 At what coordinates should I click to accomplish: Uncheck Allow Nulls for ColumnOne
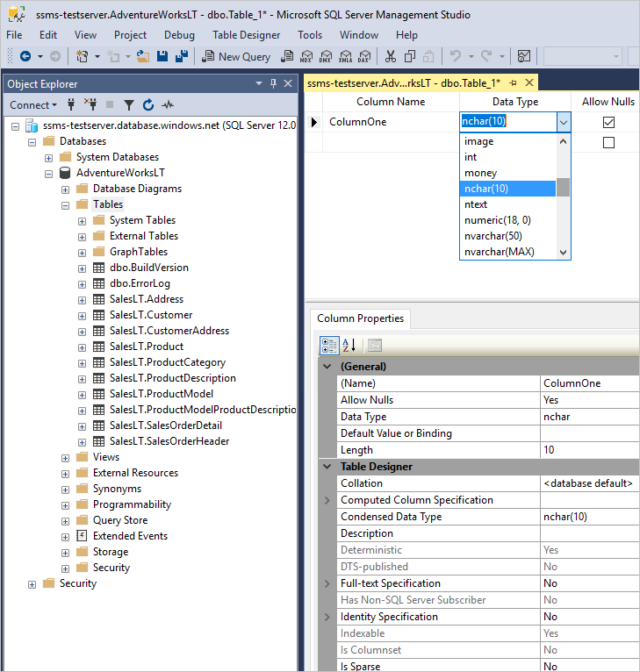pyautogui.click(x=608, y=122)
